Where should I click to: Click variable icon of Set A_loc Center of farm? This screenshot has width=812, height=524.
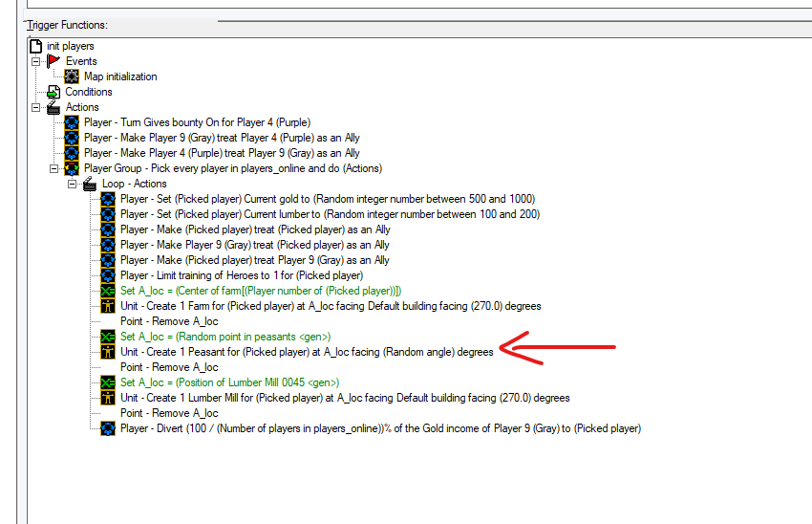108,291
